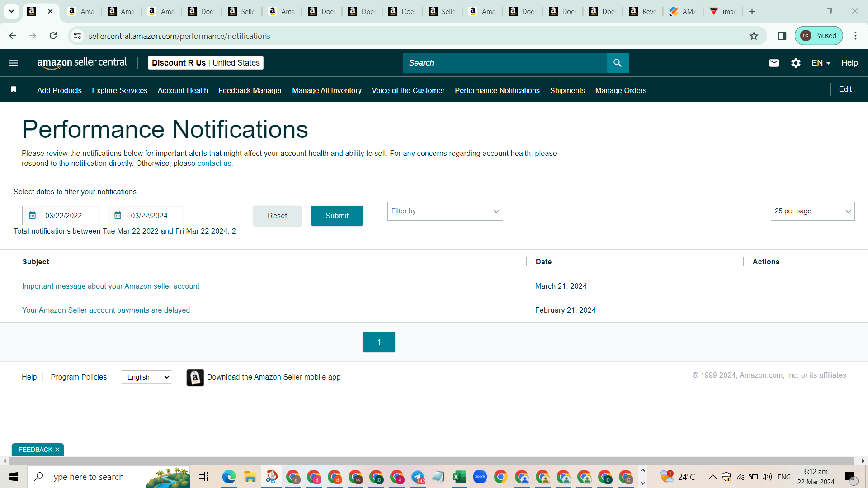868x488 pixels.
Task: Open the Paused profile button
Action: [819, 36]
